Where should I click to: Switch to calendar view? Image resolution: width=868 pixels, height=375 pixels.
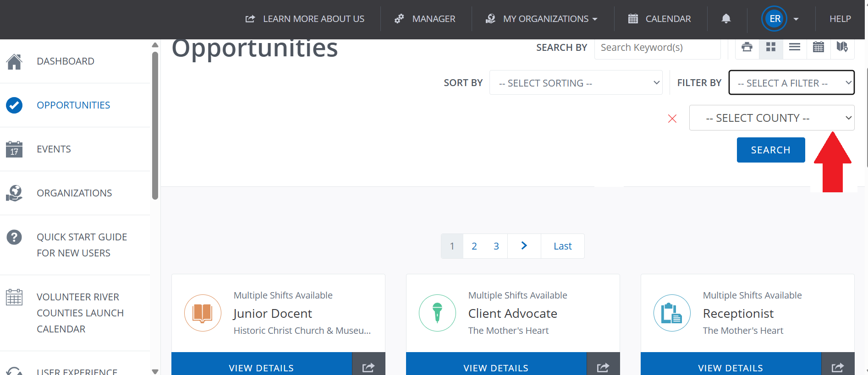[x=819, y=47]
